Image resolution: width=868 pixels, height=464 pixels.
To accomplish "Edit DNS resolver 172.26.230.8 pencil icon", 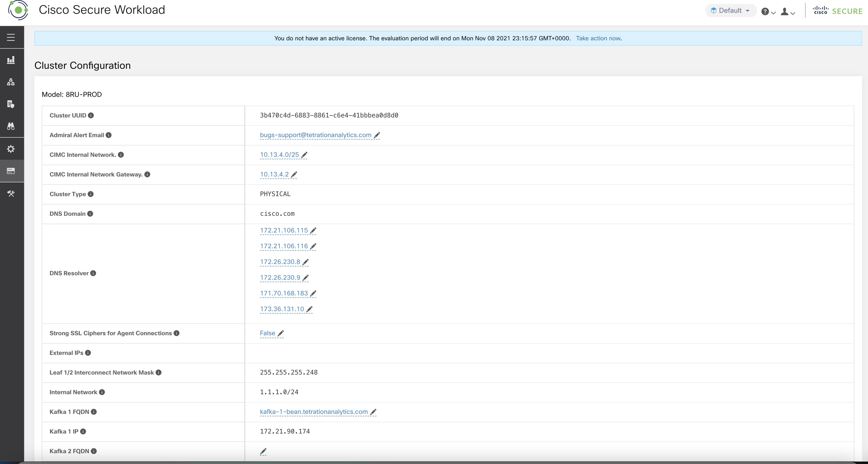I will point(306,262).
